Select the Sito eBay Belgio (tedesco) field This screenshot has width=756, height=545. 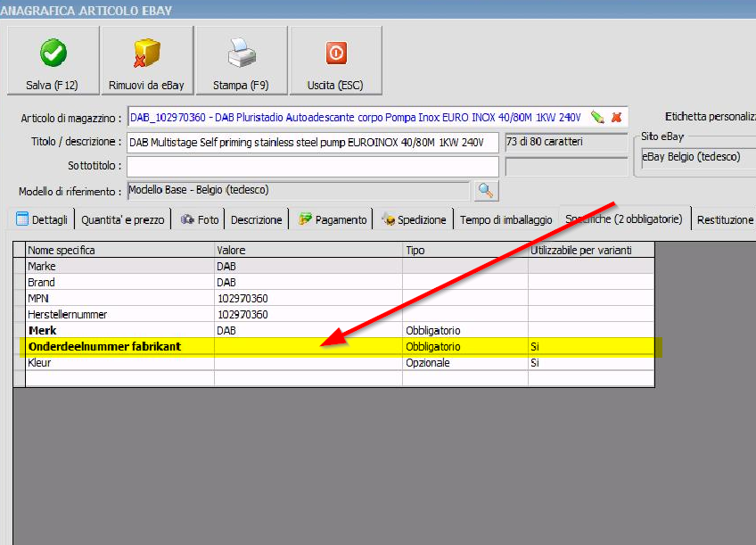[x=697, y=158]
